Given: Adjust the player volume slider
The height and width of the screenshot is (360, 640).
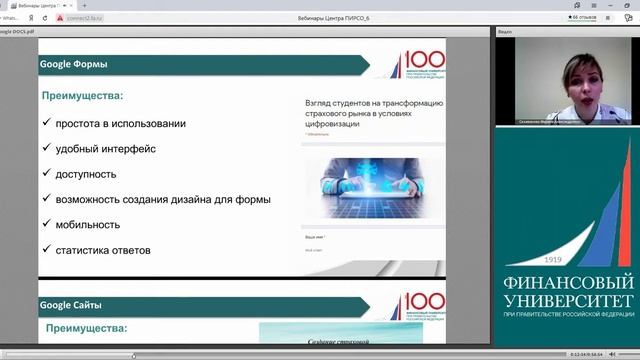Looking at the screenshot, I should click(629, 354).
